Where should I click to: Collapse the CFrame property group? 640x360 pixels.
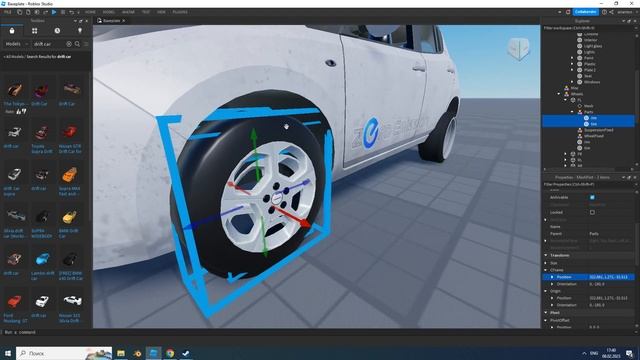(546, 270)
